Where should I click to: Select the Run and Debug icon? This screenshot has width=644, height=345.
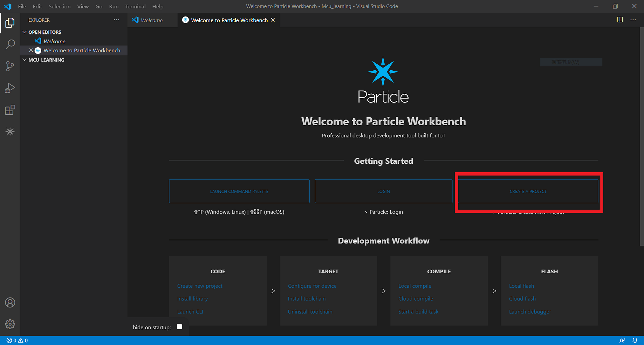pos(10,88)
